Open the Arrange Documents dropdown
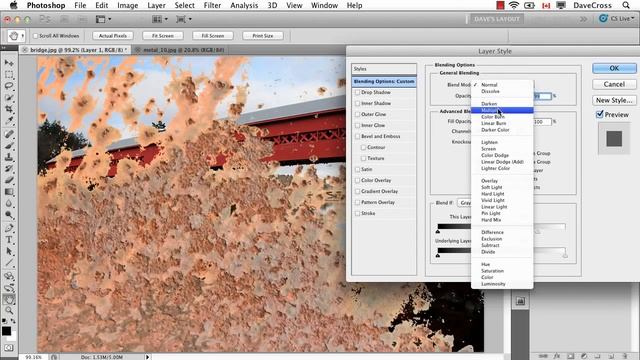Viewport: 640px width, 360px height. pyautogui.click(x=160, y=19)
